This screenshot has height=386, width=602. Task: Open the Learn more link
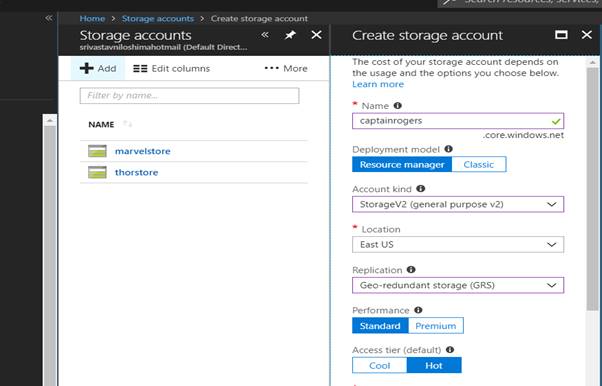(378, 84)
